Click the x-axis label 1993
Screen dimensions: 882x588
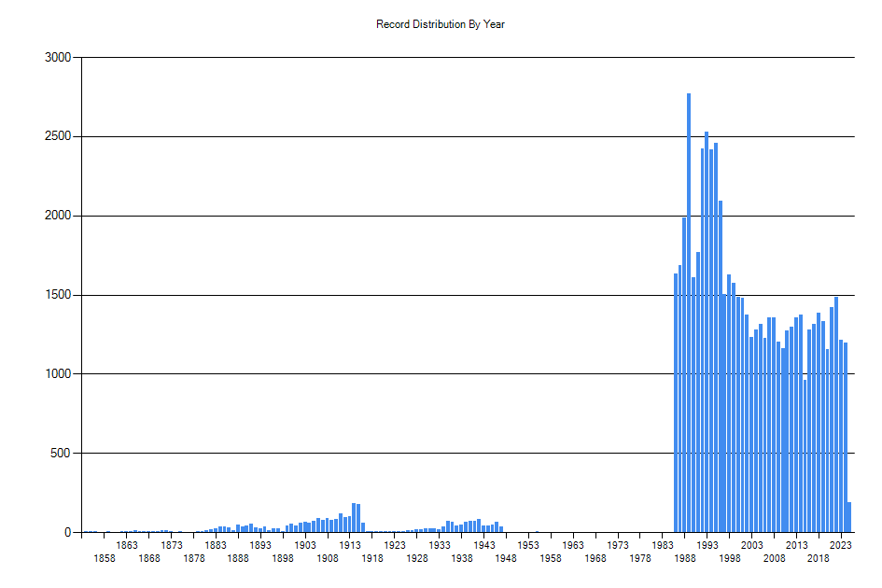coord(707,545)
